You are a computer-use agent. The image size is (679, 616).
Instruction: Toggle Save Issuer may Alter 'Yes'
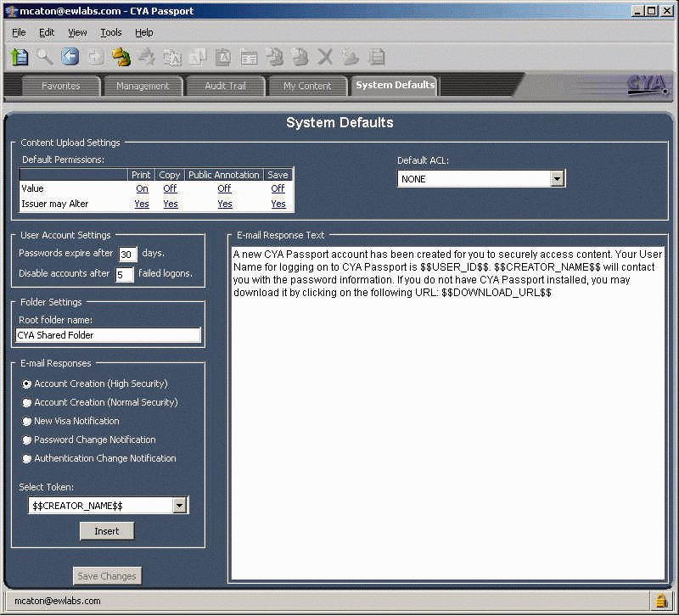(278, 204)
